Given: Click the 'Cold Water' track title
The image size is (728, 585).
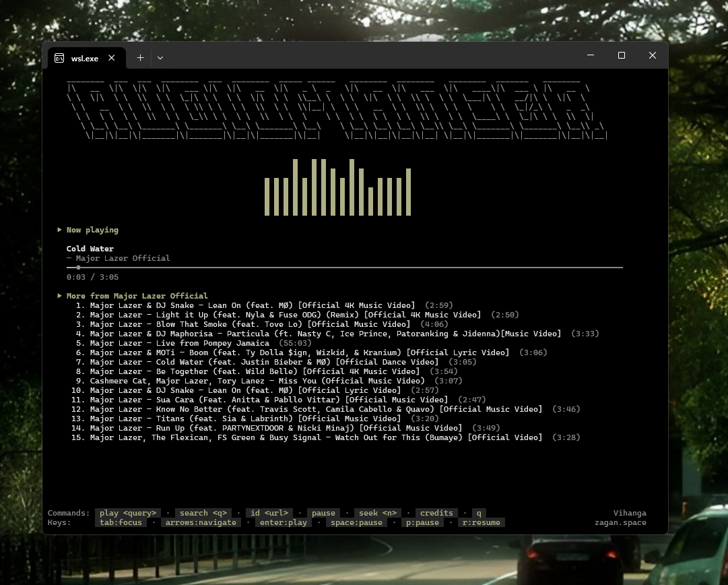Looking at the screenshot, I should (x=90, y=249).
